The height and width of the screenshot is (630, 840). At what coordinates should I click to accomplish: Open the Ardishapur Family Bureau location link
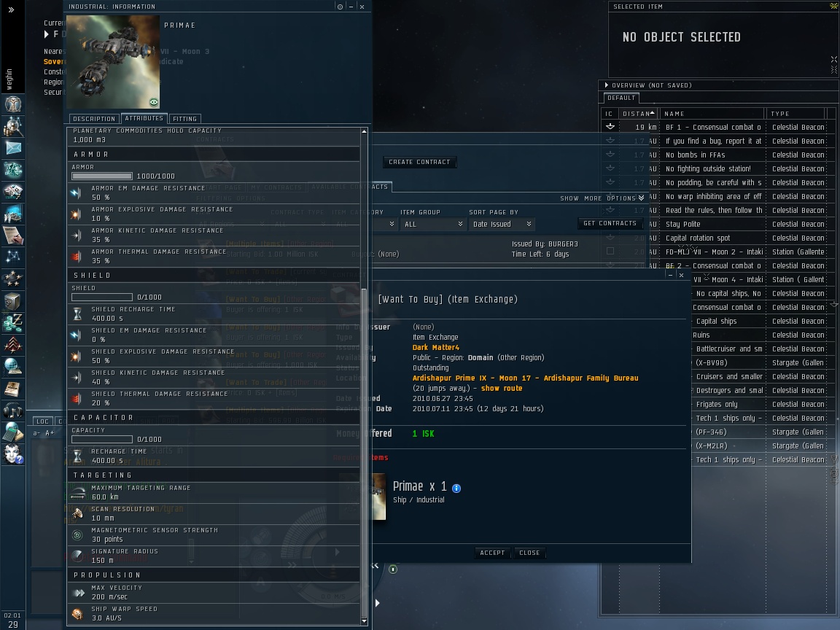525,378
